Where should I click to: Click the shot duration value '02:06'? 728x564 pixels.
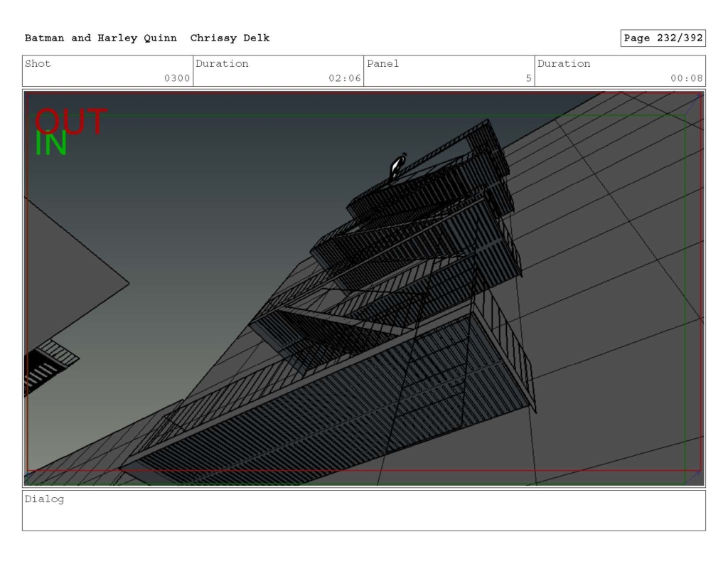[345, 78]
